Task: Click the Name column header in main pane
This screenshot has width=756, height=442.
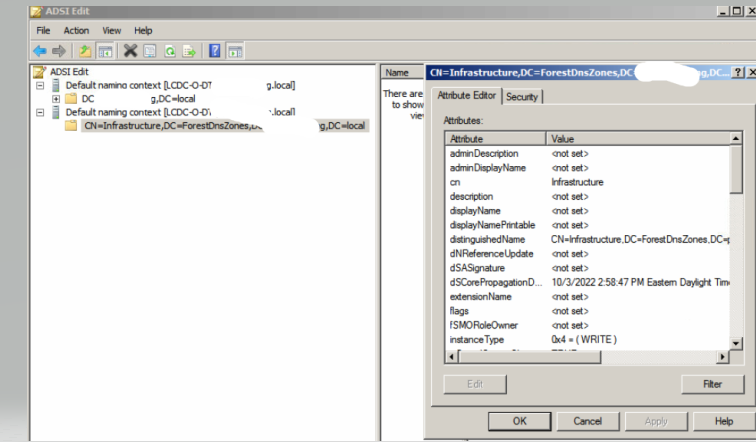Action: pyautogui.click(x=402, y=72)
